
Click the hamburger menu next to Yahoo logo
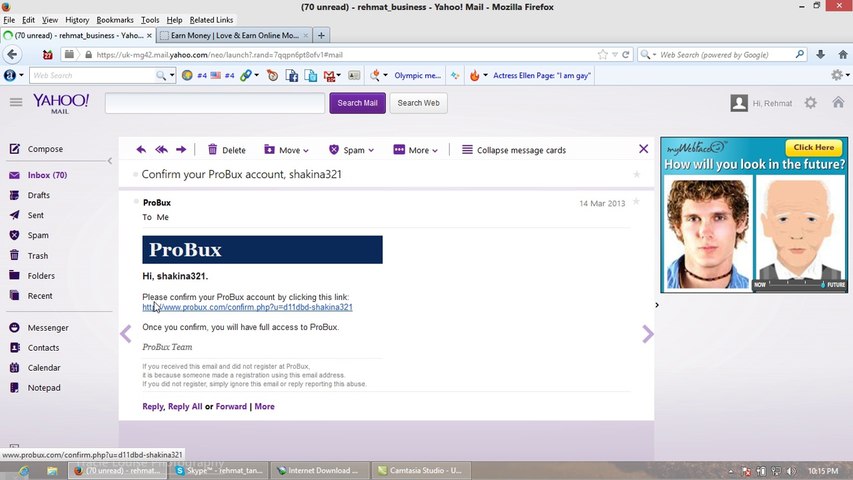pos(16,102)
